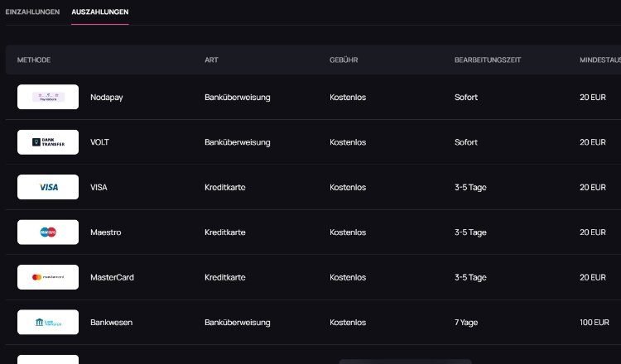621x364 pixels.
Task: Click the Nodapay payment logo
Action: coord(48,97)
